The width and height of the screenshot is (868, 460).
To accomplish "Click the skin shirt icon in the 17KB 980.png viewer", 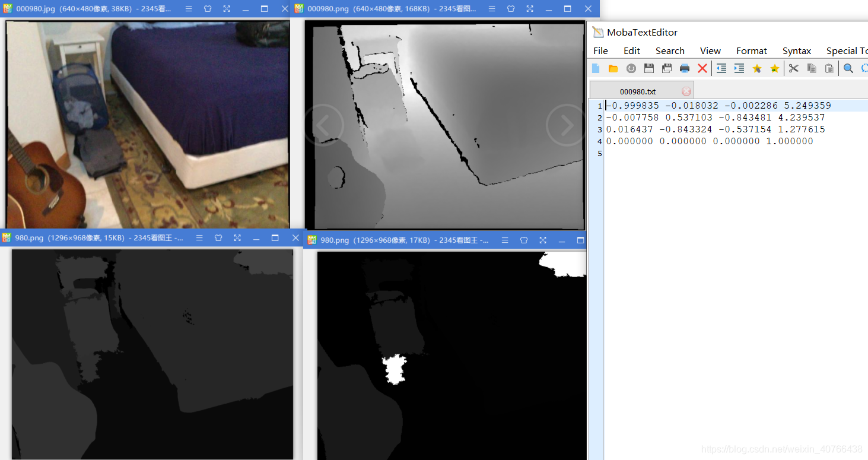I will tap(524, 240).
